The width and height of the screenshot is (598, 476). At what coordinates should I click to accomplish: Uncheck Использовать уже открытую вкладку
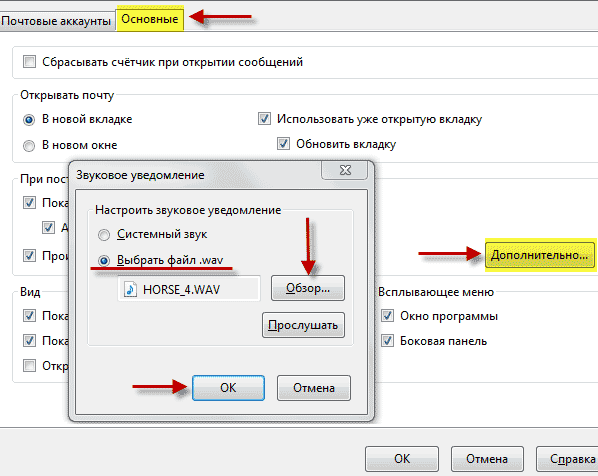tap(264, 119)
